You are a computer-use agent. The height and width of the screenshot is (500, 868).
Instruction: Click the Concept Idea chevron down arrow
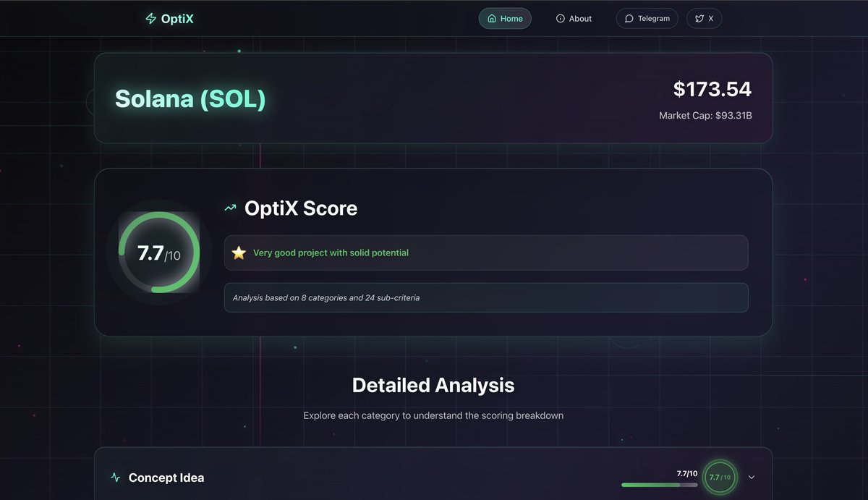point(752,478)
